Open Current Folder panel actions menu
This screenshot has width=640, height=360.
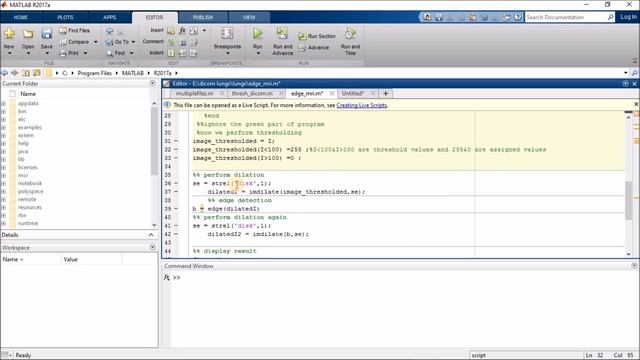coord(153,83)
